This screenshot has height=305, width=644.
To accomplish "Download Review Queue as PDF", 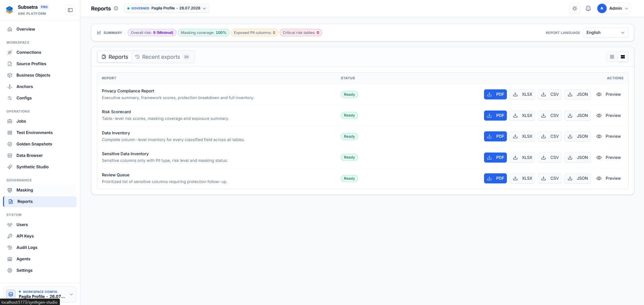I will point(495,178).
